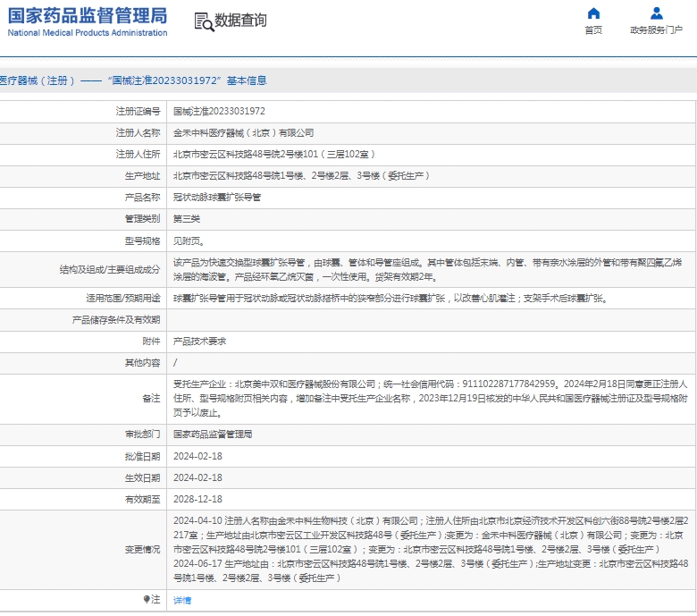Click the 附件 row label

(151, 342)
